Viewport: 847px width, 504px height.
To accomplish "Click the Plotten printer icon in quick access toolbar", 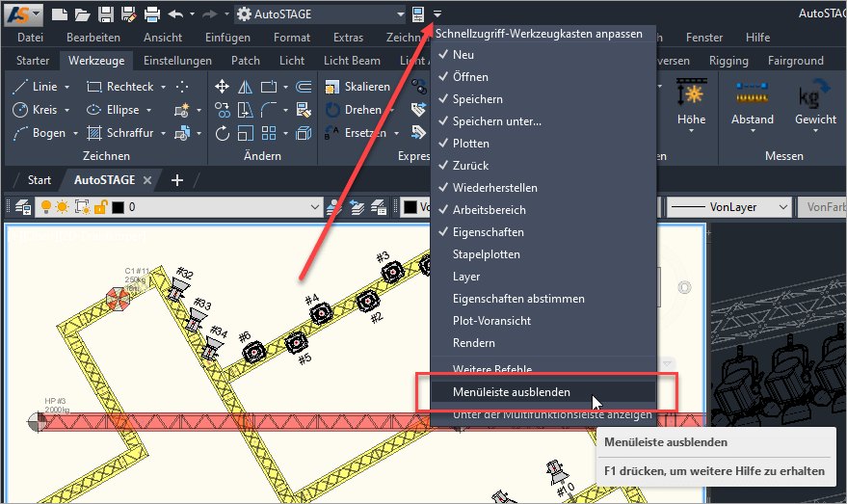I will [151, 14].
